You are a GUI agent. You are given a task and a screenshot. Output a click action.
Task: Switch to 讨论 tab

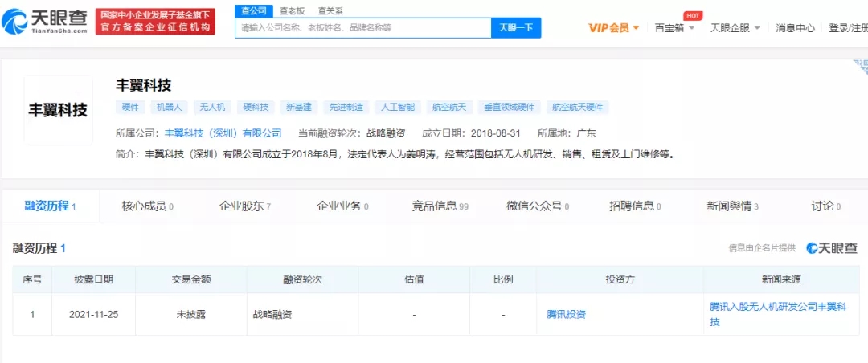click(x=826, y=206)
